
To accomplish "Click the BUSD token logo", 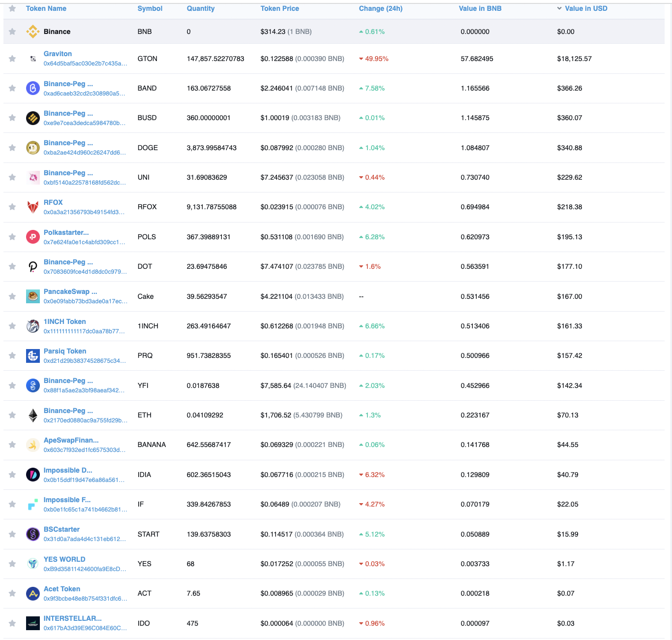I will (x=33, y=118).
